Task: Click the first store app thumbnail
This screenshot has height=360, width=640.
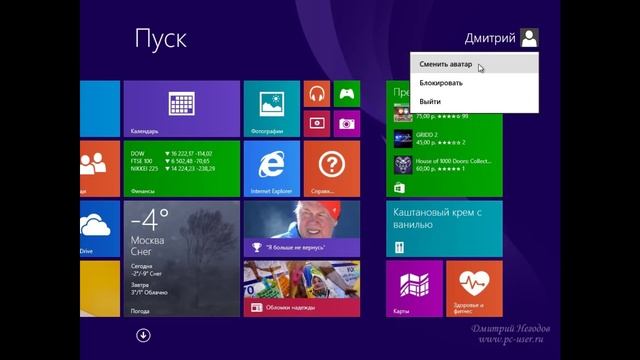Action: coord(403,114)
